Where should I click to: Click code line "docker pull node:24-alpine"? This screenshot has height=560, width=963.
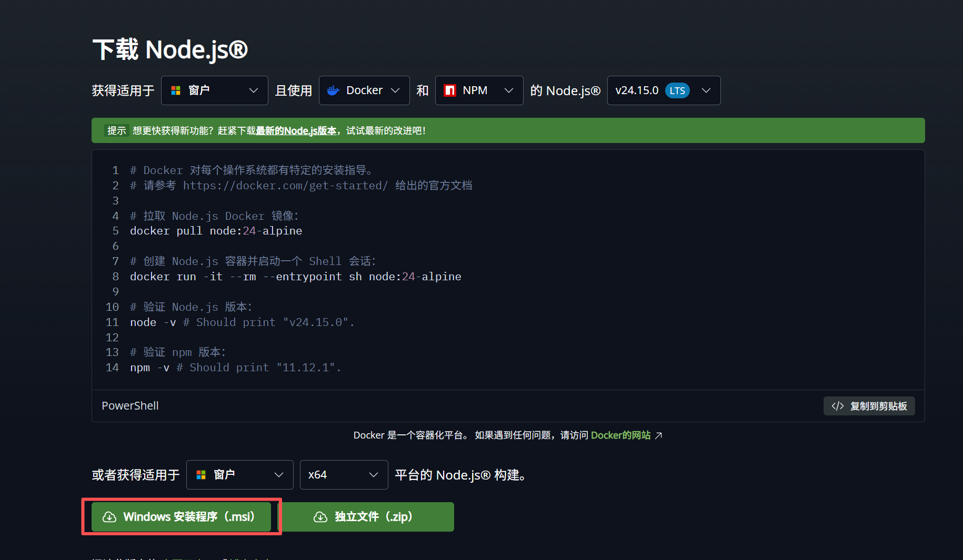(x=216, y=231)
